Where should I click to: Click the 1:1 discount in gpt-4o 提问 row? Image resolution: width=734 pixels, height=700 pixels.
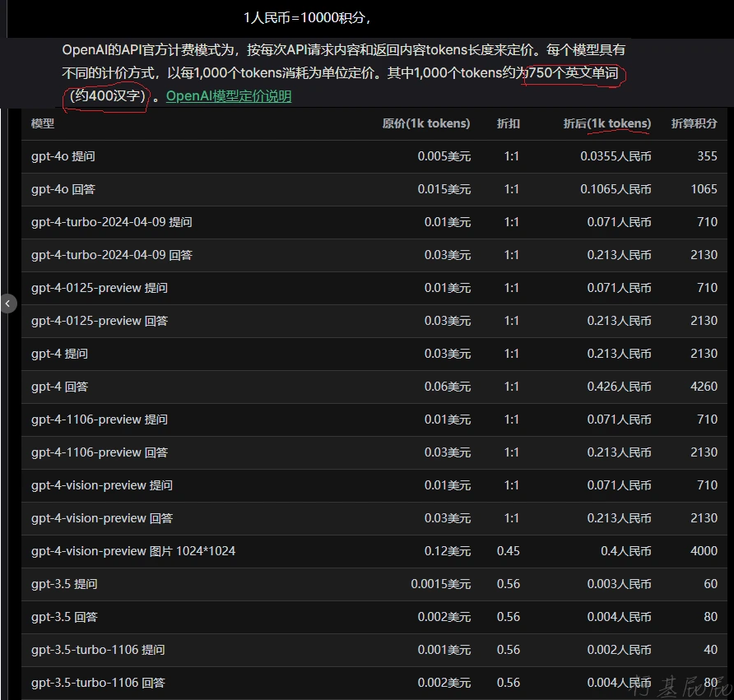512,156
